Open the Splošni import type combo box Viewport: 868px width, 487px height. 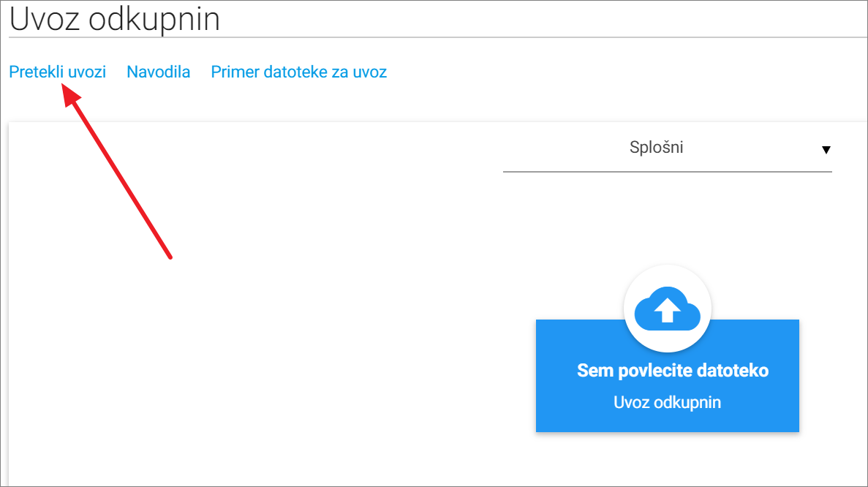point(667,148)
